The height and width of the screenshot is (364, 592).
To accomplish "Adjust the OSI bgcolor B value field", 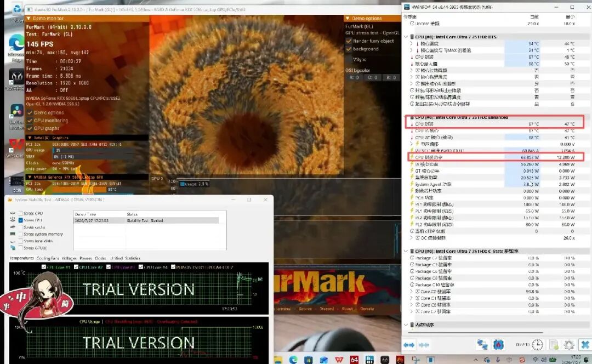I will point(391,77).
